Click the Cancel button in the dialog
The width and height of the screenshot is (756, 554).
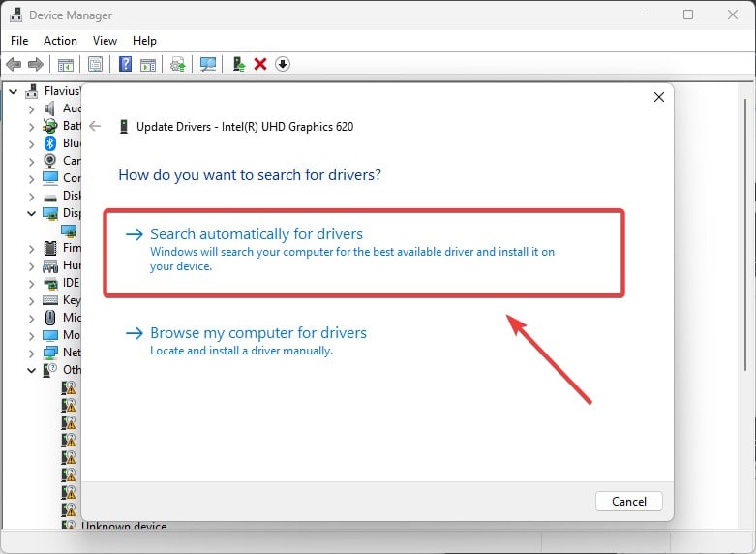point(629,502)
